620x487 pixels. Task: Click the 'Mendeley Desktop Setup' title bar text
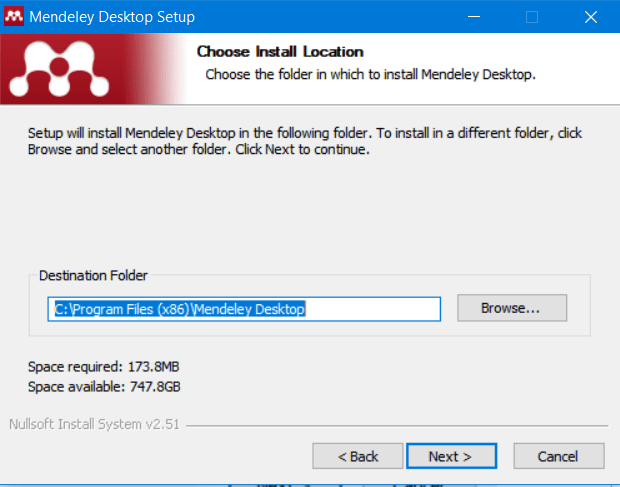111,17
